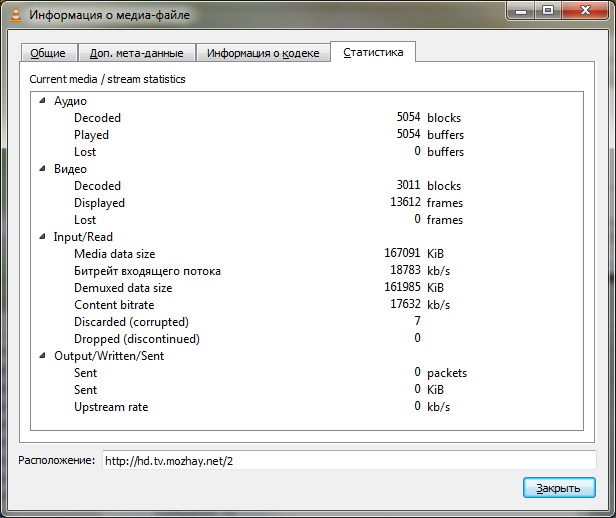Select the Битрейт входящего потока row
This screenshot has height=518, width=616.
pos(306,271)
